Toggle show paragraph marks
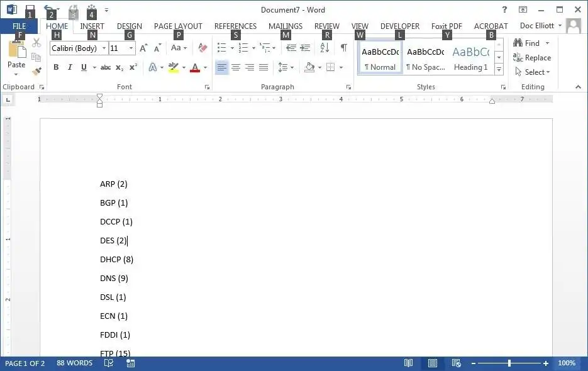This screenshot has width=588, height=371. [x=343, y=48]
